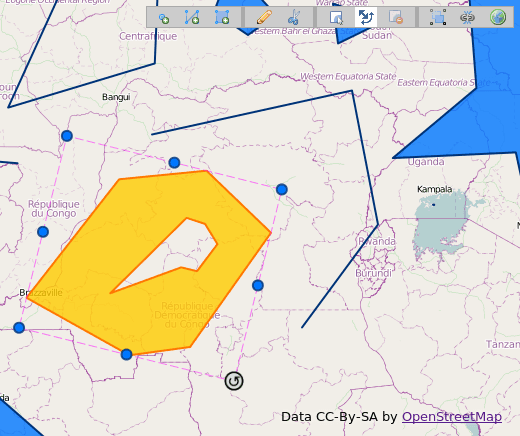This screenshot has width=520, height=436.
Task: Click the broken chain link icon
Action: click(467, 17)
